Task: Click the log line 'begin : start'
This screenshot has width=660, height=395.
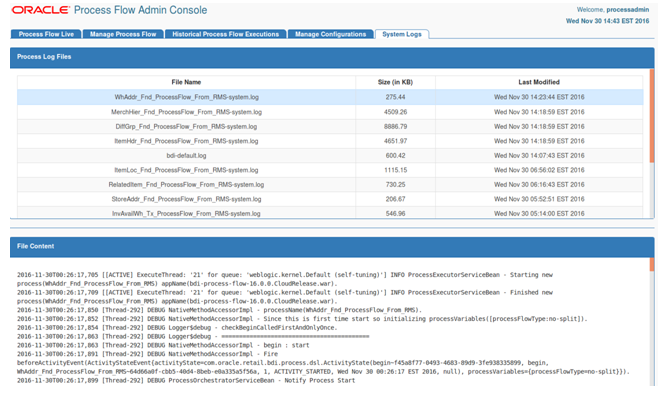Action: (163, 345)
